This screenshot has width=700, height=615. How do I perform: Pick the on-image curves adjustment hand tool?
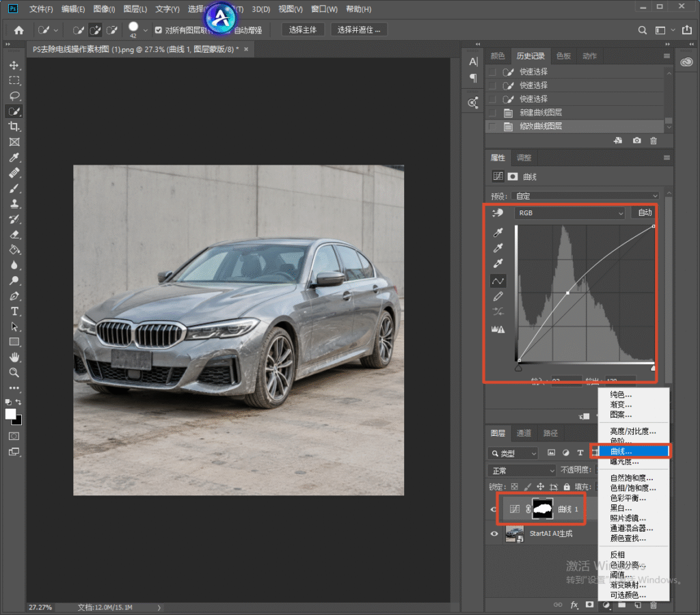[498, 213]
